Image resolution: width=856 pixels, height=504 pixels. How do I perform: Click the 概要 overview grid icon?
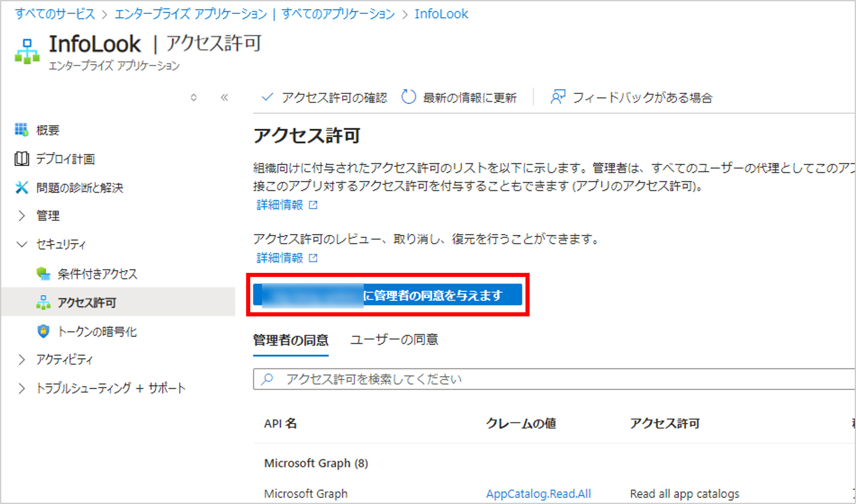(21, 130)
